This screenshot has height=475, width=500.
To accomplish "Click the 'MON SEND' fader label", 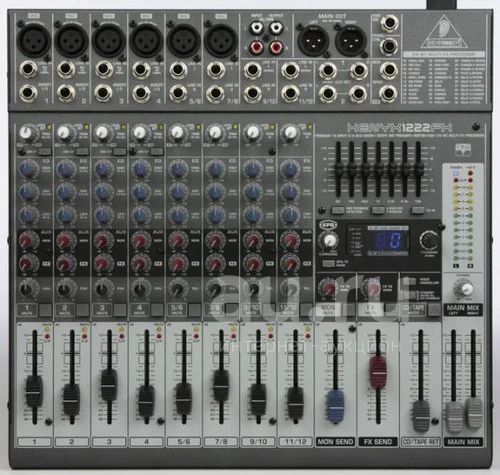I will coord(335,442).
